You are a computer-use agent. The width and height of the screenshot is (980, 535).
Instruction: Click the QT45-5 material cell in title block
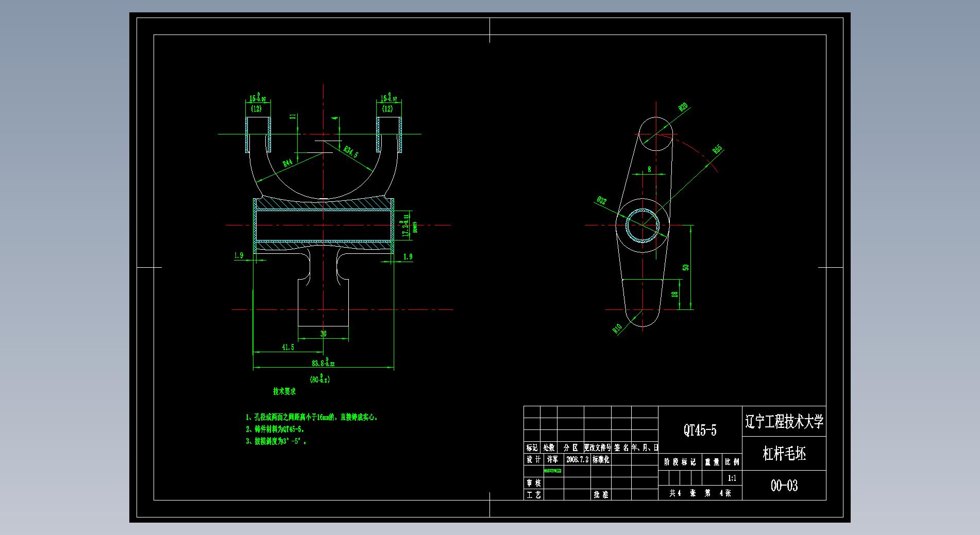[x=700, y=430]
